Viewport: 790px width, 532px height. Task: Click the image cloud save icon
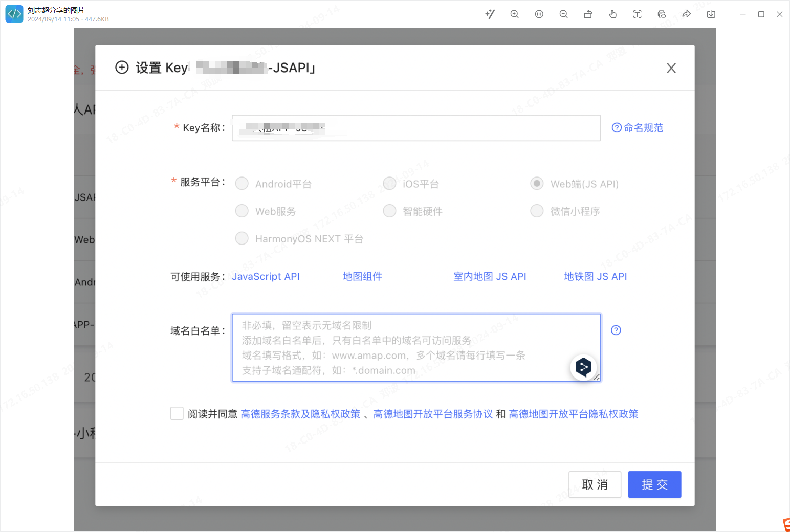coord(662,14)
